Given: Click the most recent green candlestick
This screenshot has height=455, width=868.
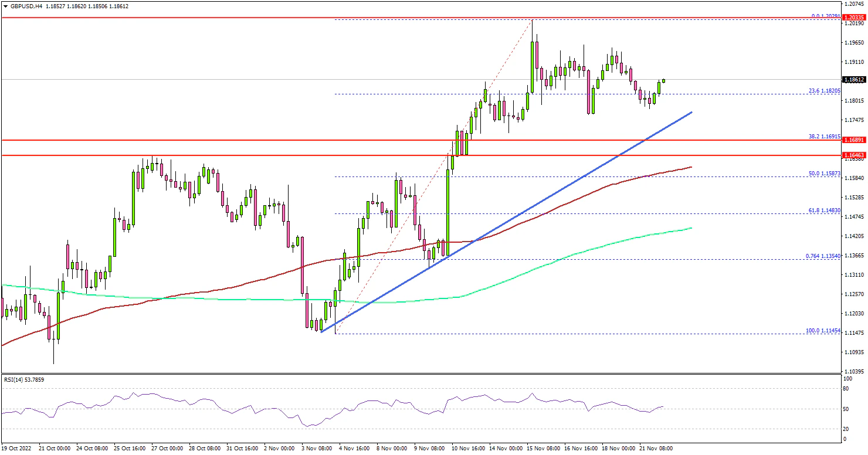Looking at the screenshot, I should (664, 80).
